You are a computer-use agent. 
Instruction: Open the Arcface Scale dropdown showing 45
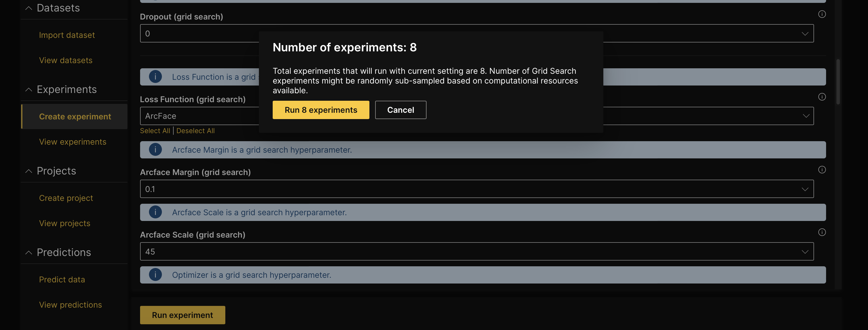(x=476, y=252)
